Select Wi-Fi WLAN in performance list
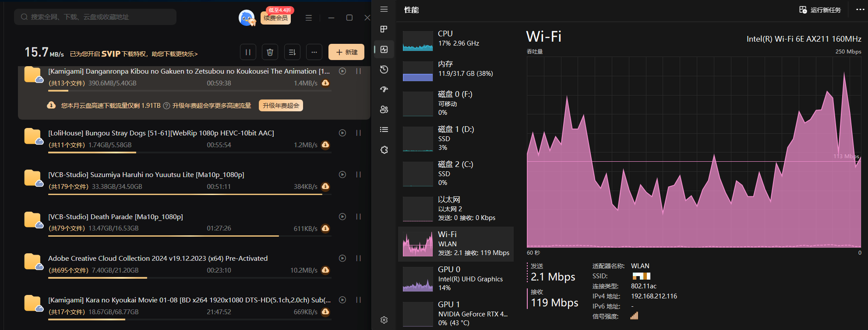Screen dimensions: 868x330 [456, 244]
